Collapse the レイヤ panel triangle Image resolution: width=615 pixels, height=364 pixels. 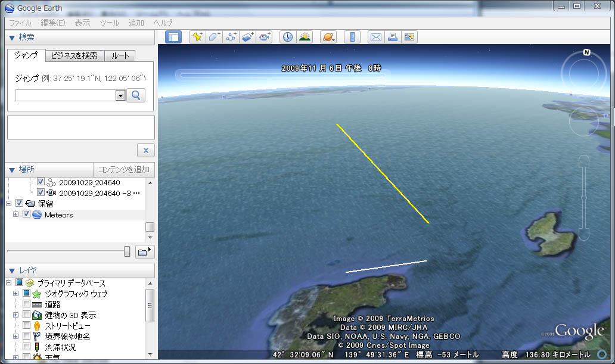coord(12,270)
